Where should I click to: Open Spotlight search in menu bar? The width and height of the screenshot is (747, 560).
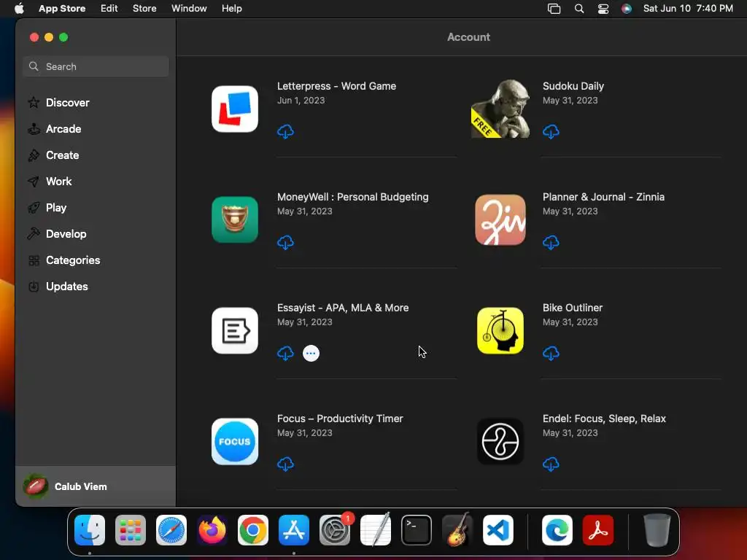[x=578, y=8]
